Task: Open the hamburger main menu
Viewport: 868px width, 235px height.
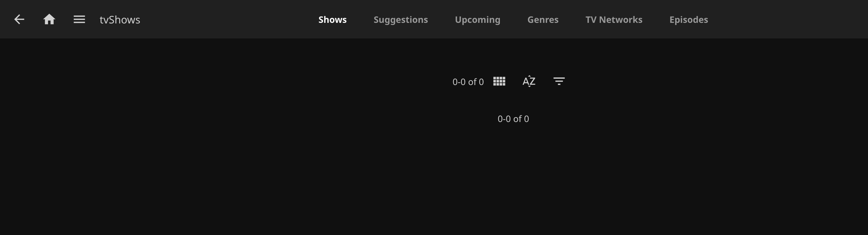Action: click(79, 20)
